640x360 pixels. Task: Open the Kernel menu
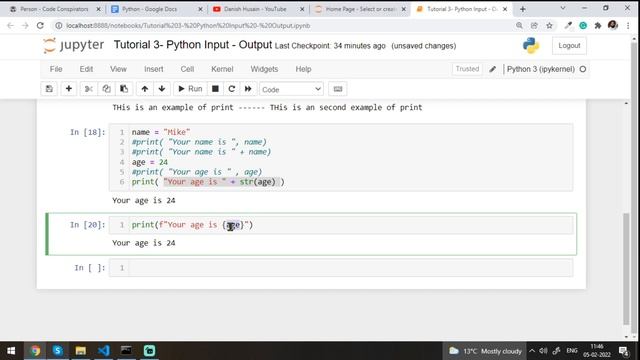[x=222, y=69]
